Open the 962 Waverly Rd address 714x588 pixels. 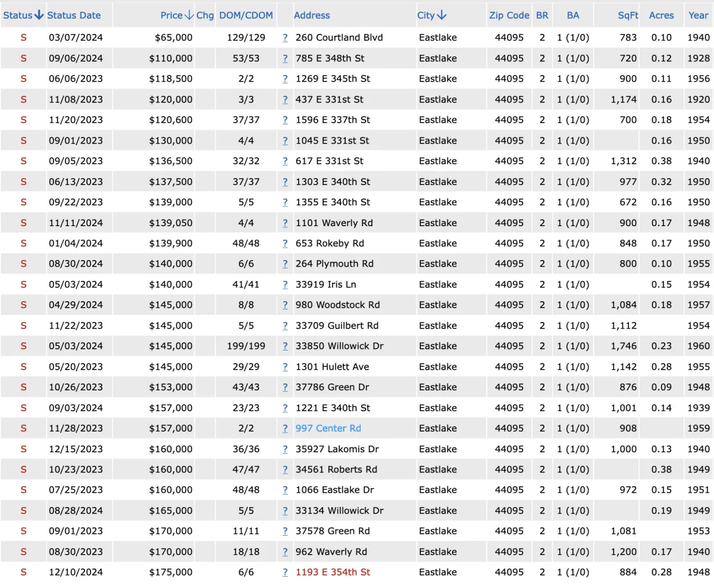(331, 552)
